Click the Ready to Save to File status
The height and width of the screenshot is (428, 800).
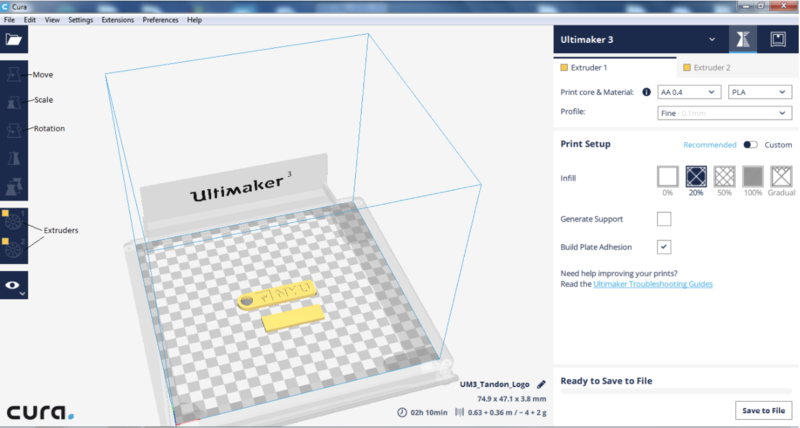(x=606, y=381)
